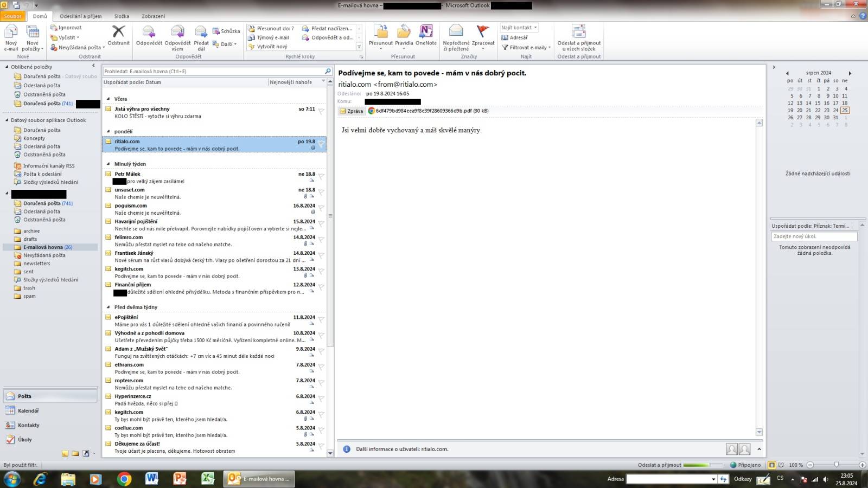The width and height of the screenshot is (868, 488).
Task: Open Excel from the taskbar
Action: tap(207, 479)
